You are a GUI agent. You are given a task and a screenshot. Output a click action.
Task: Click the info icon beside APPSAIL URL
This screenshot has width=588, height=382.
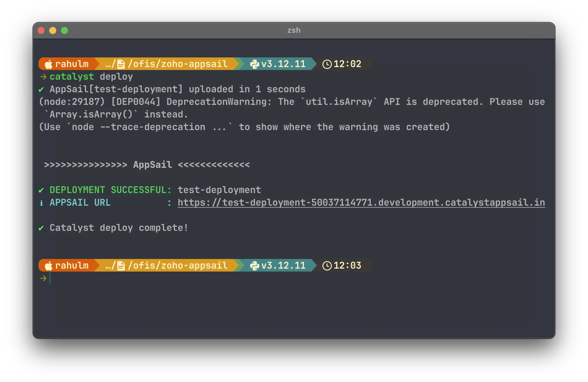(42, 202)
